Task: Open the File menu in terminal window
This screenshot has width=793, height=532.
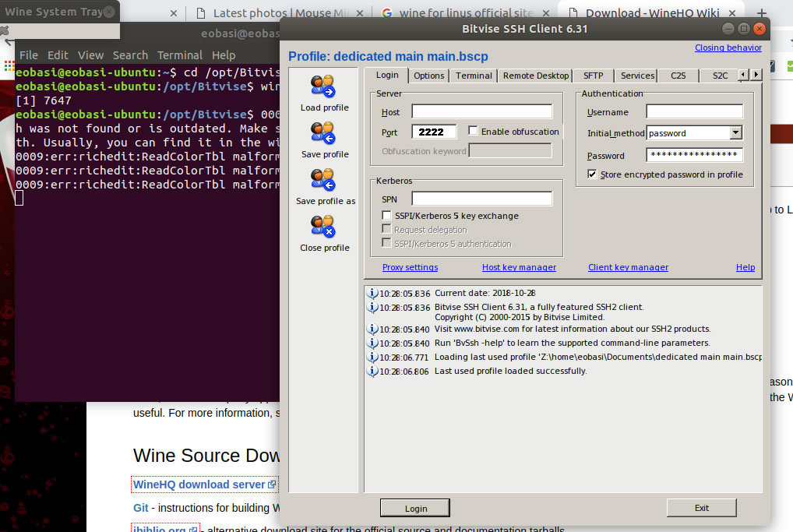Action: (29, 55)
